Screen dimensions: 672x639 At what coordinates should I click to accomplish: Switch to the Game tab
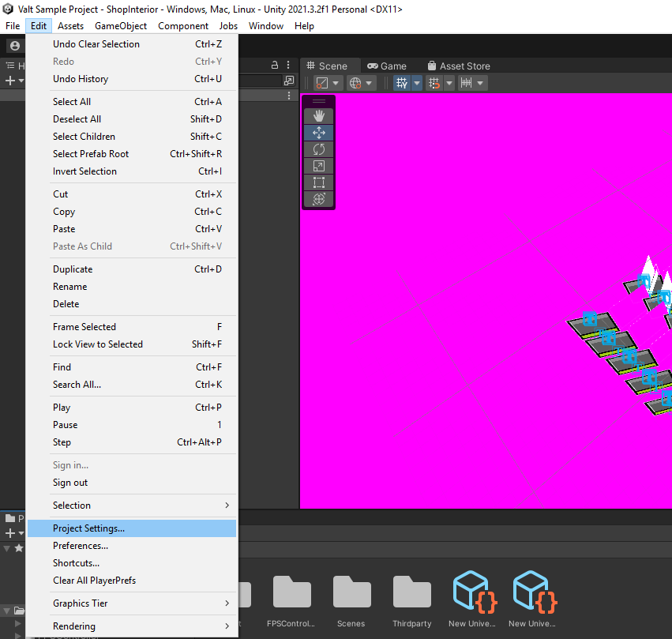[x=387, y=66]
